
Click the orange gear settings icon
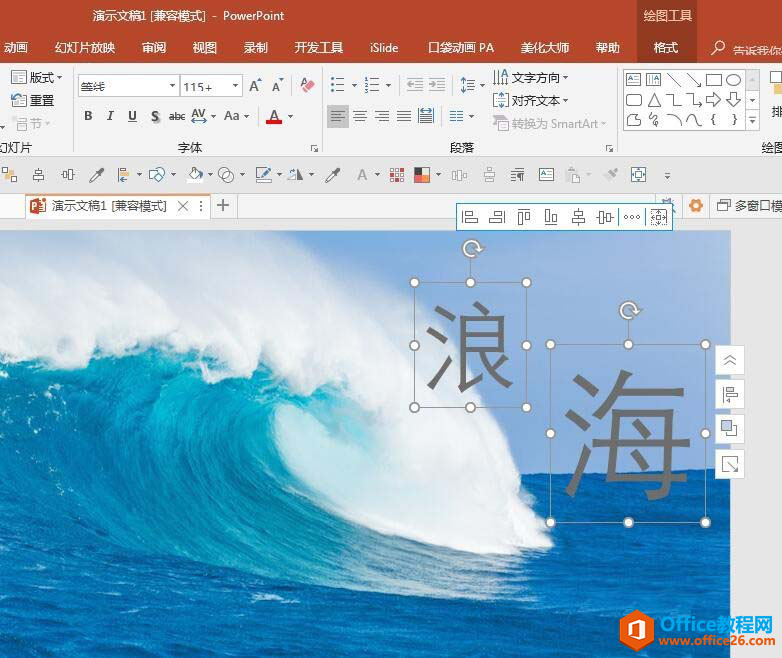(x=696, y=206)
